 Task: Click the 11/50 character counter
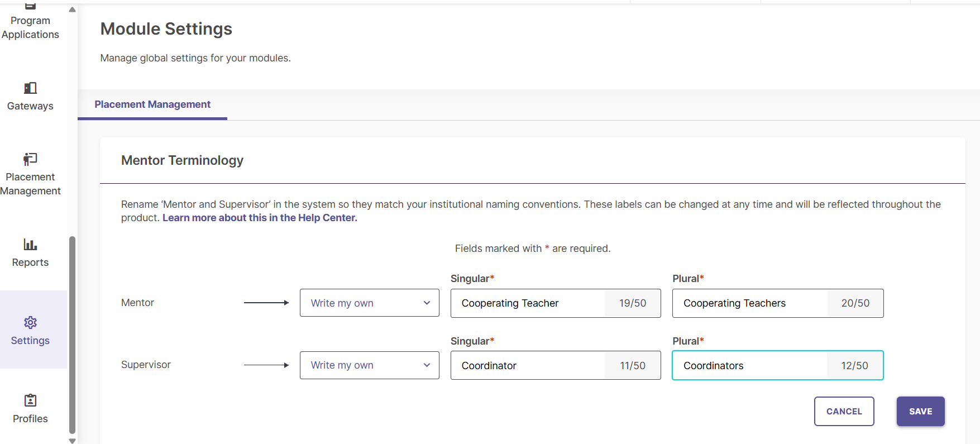633,366
